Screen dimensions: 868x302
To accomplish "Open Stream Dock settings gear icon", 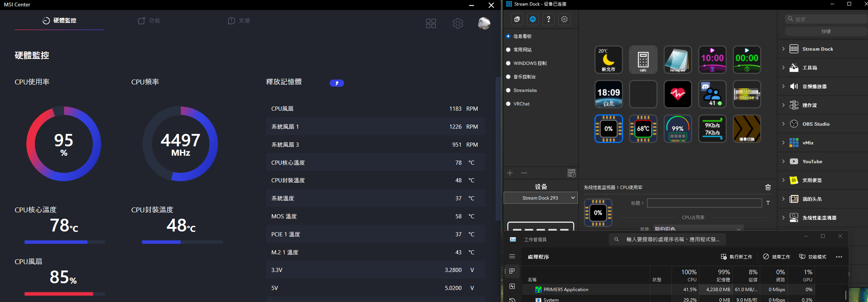I will click(x=564, y=19).
